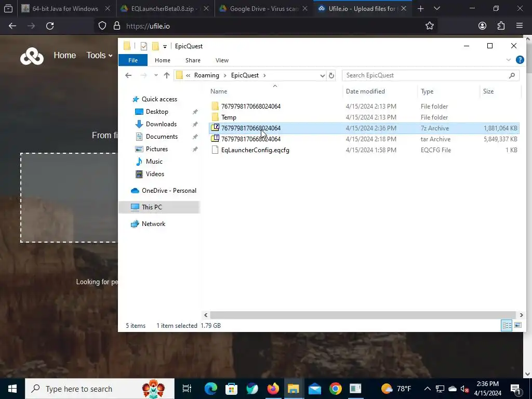List all browser tabs dropdown
532x399 pixels.
point(437,9)
